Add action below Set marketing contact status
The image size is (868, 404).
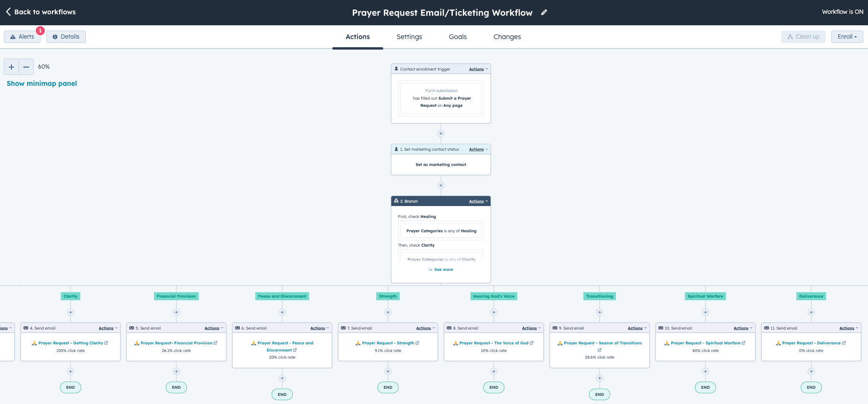click(x=441, y=186)
